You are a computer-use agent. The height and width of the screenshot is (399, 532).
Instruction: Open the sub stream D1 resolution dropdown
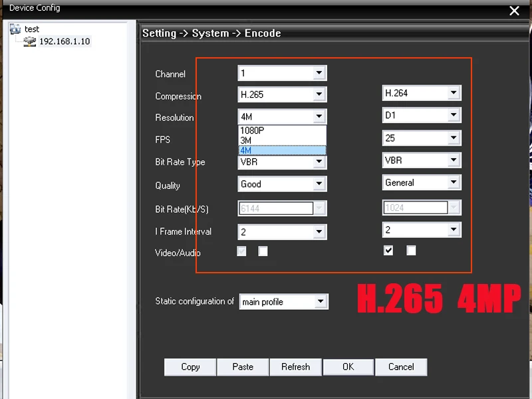422,115
